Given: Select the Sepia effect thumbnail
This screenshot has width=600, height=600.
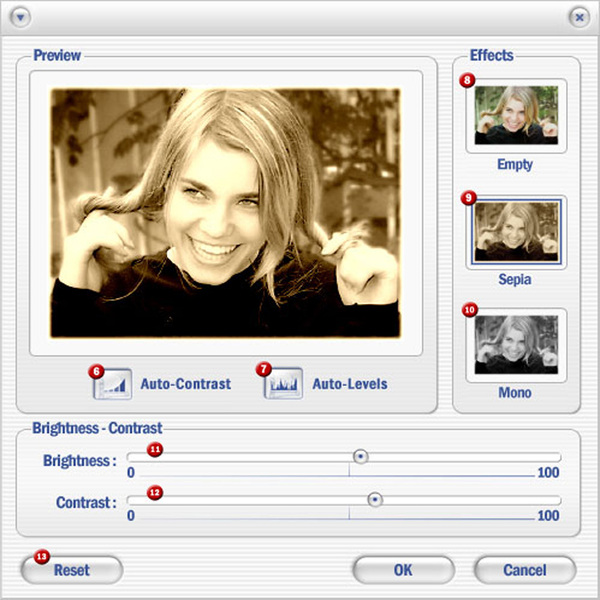Looking at the screenshot, I should [x=516, y=232].
